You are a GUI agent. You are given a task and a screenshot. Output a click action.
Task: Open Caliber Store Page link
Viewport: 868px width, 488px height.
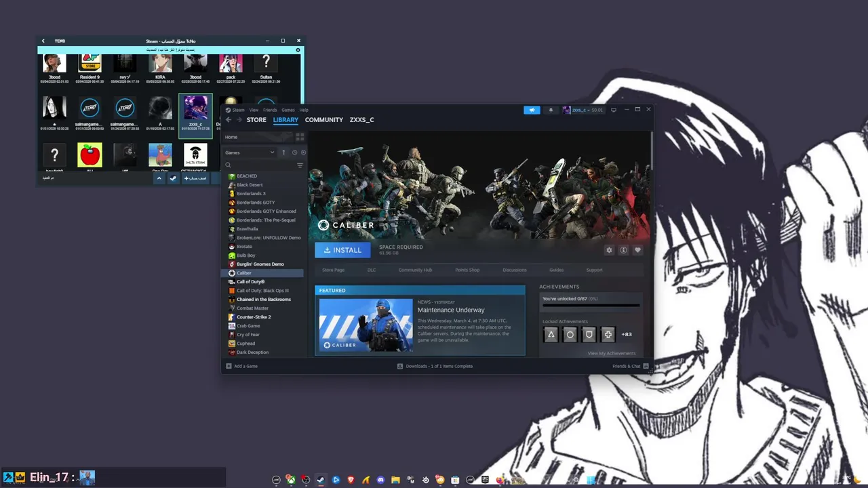(333, 270)
